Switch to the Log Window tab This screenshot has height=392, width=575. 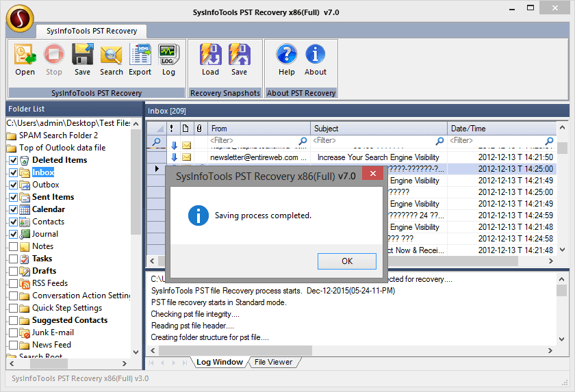point(220,362)
